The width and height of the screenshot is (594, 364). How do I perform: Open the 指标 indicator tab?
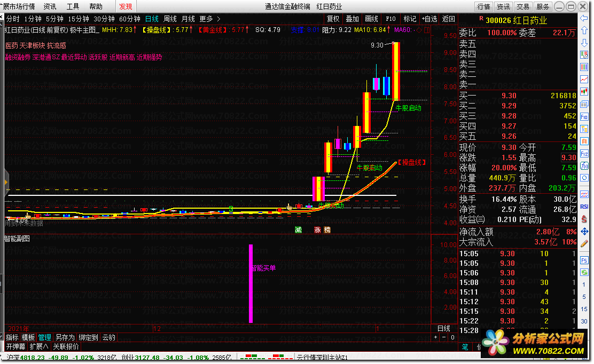point(12,337)
